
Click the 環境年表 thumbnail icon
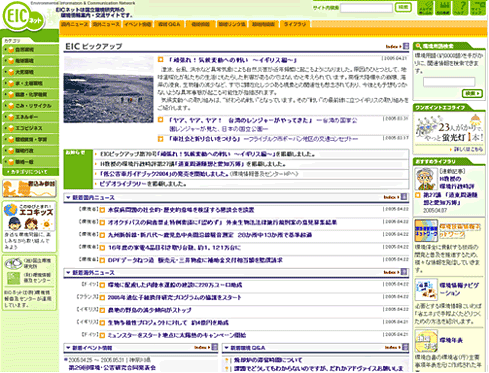(x=426, y=341)
